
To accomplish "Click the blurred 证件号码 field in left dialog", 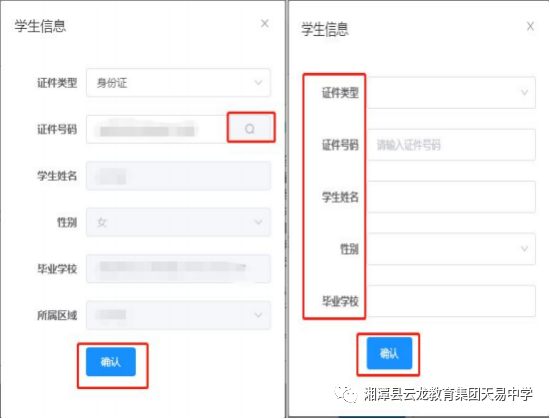I will (x=157, y=129).
